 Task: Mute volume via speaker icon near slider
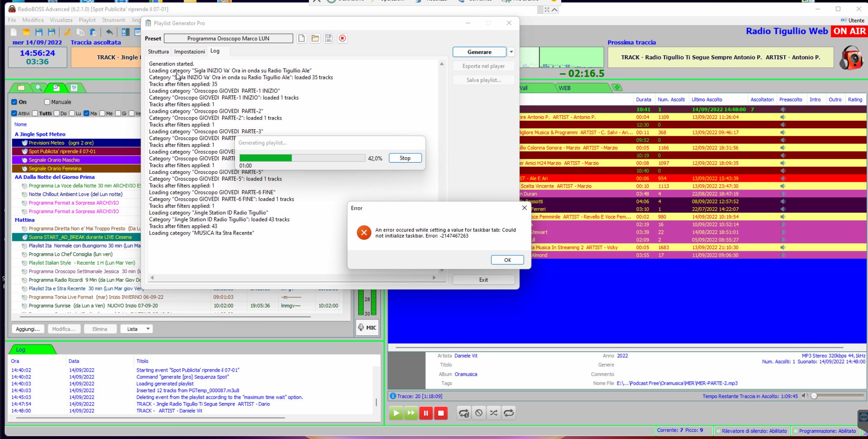804,396
